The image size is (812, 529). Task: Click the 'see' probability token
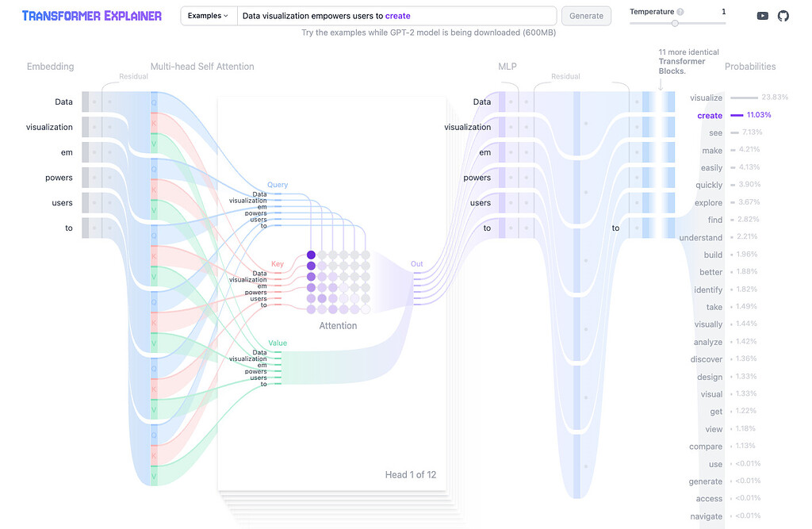[716, 132]
